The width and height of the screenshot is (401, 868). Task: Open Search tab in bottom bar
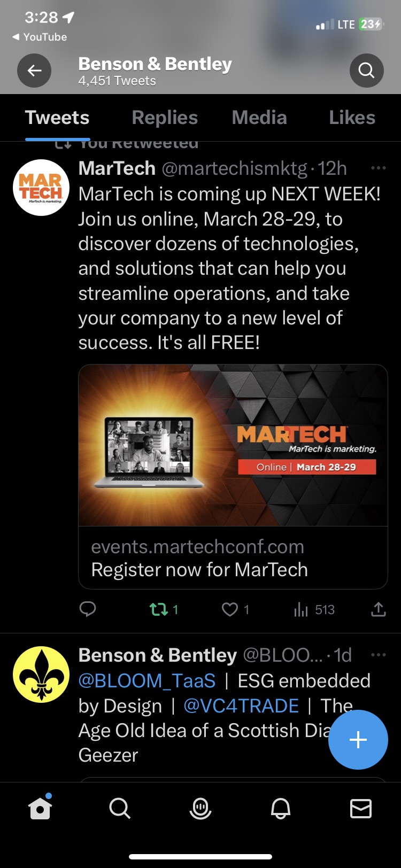120,809
